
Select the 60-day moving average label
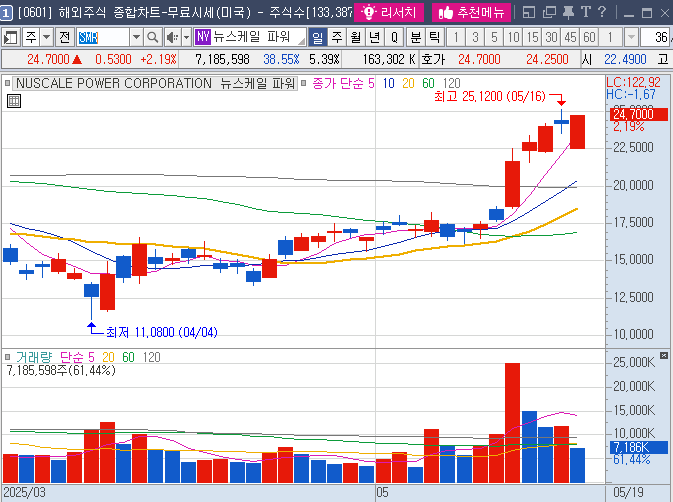(x=428, y=83)
